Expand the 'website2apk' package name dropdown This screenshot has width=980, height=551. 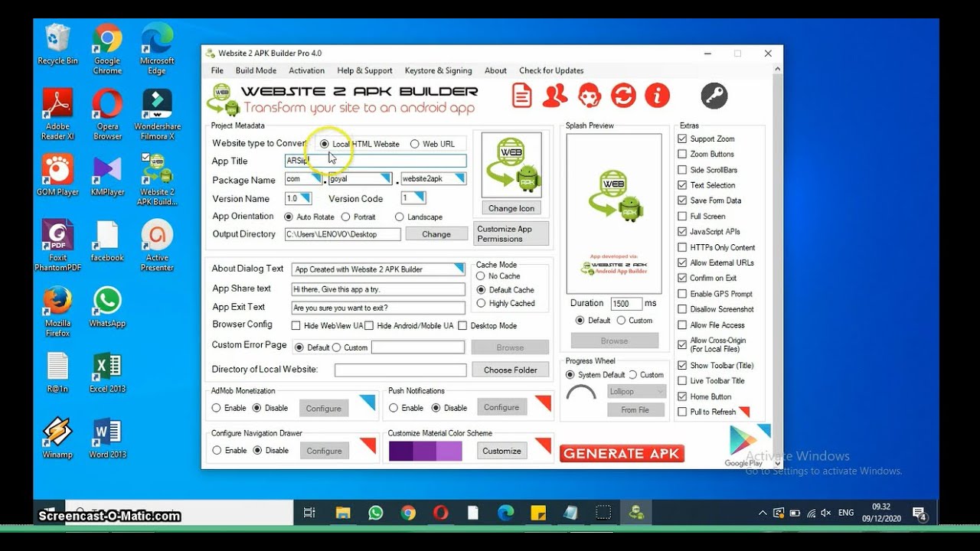click(458, 178)
